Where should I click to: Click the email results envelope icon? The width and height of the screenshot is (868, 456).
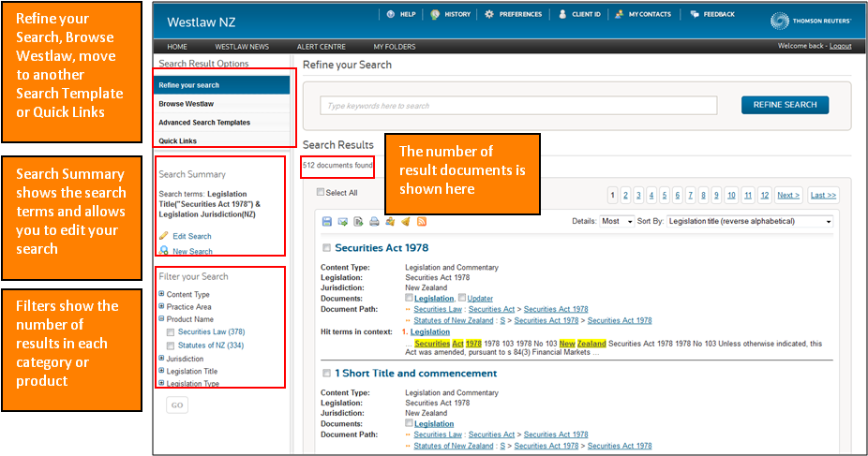[x=343, y=222]
